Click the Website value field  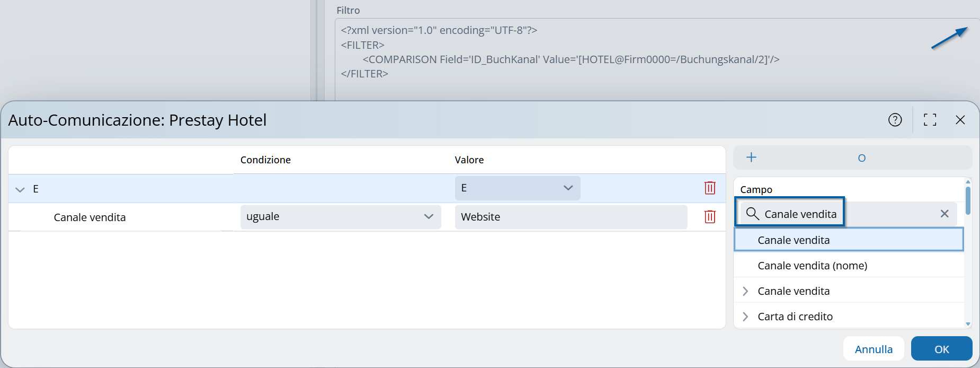click(x=571, y=217)
